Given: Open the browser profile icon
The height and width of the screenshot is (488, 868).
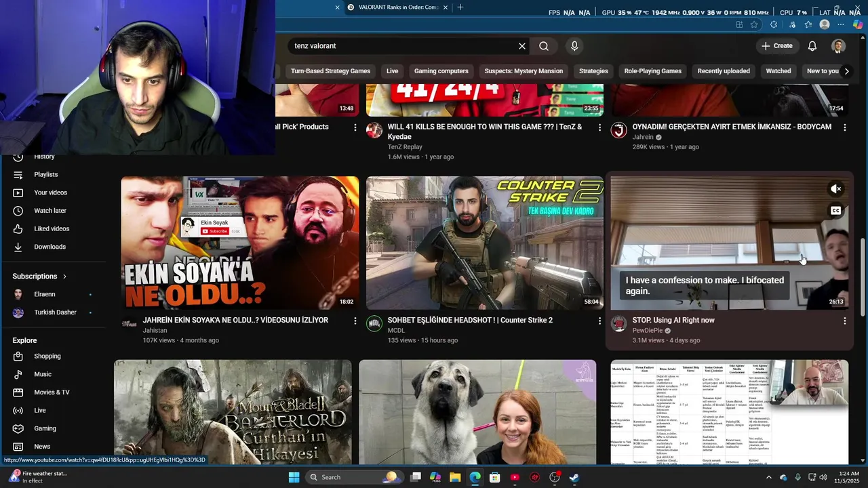Looking at the screenshot, I should tap(825, 25).
